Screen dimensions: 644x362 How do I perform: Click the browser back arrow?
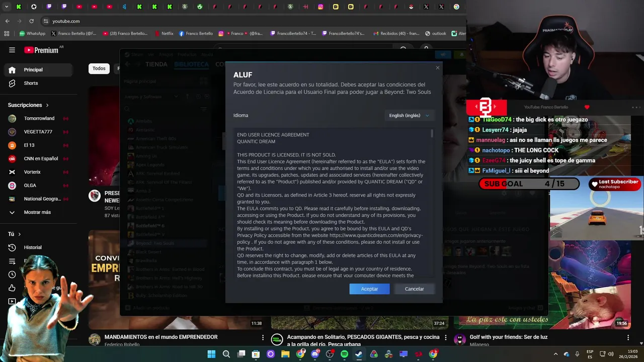point(7,21)
